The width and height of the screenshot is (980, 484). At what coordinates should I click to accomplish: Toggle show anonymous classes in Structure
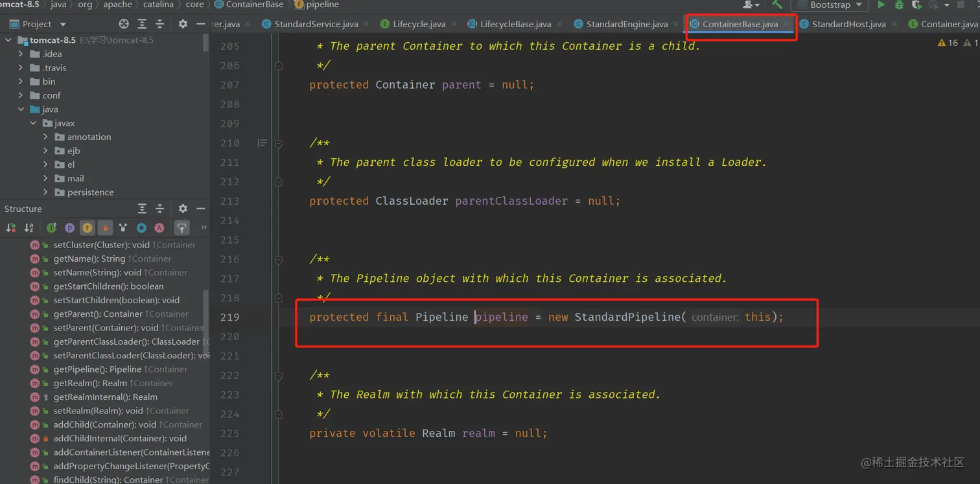(141, 227)
